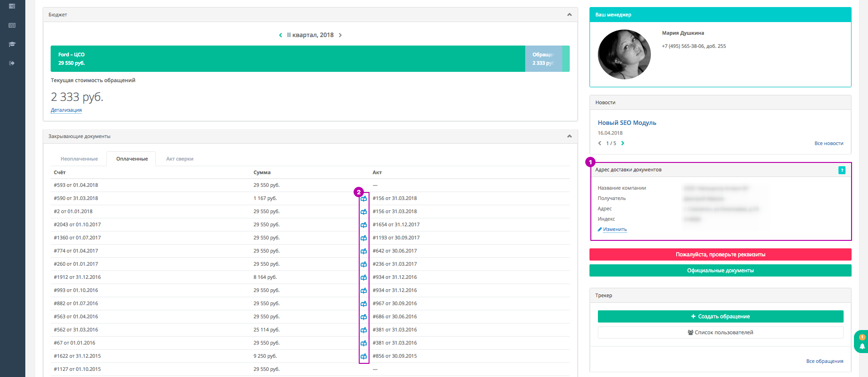
Task: Open act #236 от 31.03.2017
Action: pos(395,264)
